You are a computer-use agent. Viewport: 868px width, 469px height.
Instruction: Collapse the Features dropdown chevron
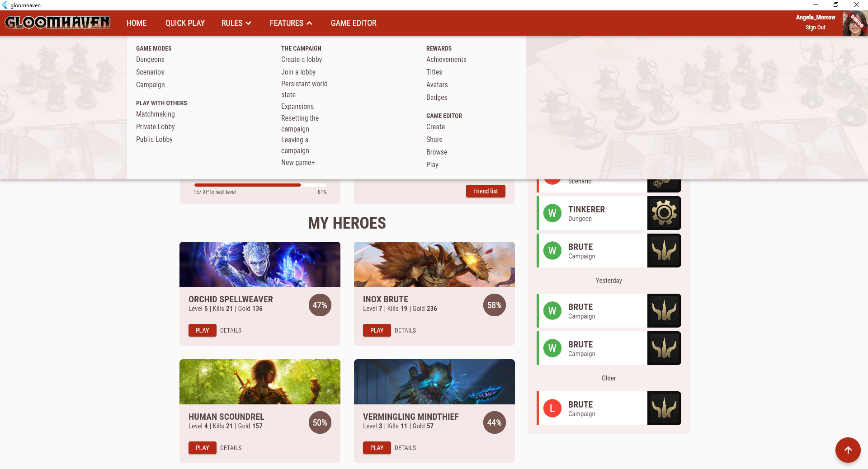(x=309, y=23)
